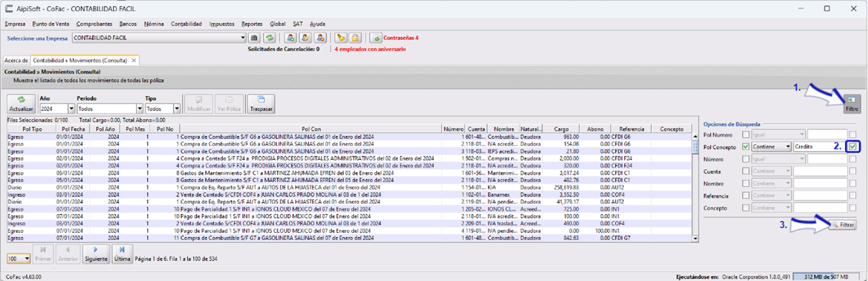868x281 pixels.
Task: Click the Pol Concepto text field containing Credito
Action: (821, 147)
